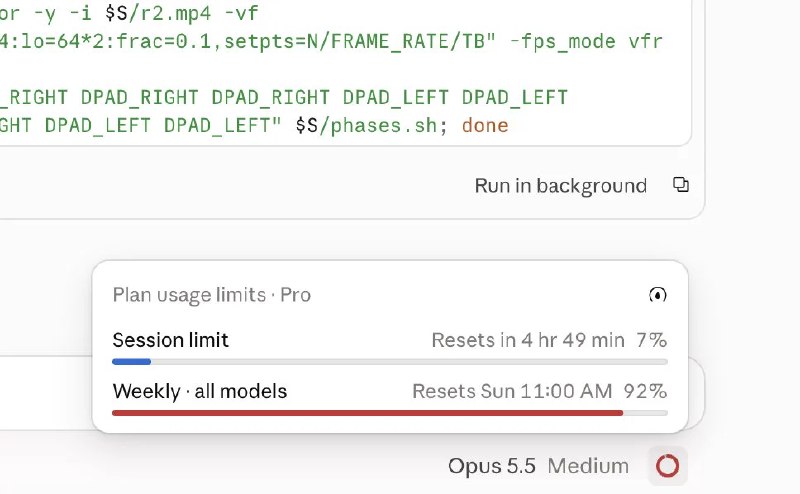Click the $S/phases.sh text in command
This screenshot has width=800, height=494.
pos(366,126)
